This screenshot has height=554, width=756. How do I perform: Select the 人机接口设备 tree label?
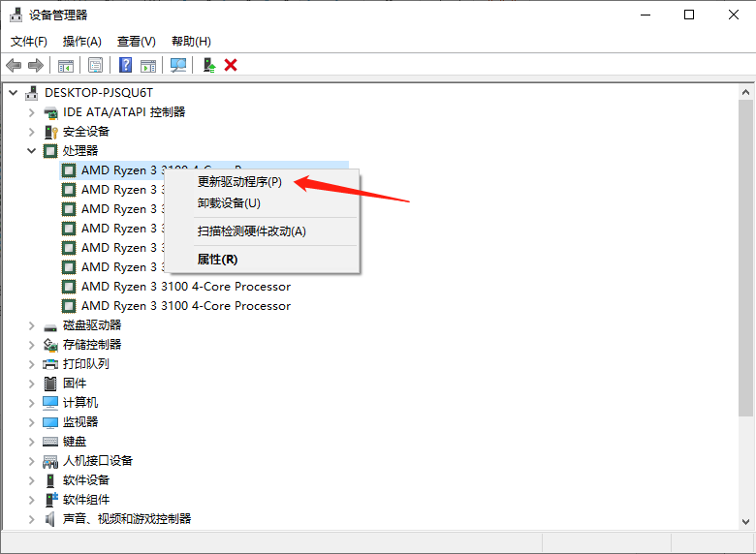(98, 461)
